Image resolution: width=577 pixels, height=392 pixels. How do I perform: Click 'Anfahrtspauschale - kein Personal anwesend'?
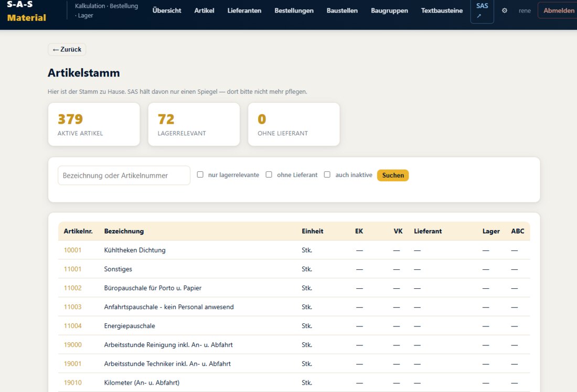tap(169, 307)
